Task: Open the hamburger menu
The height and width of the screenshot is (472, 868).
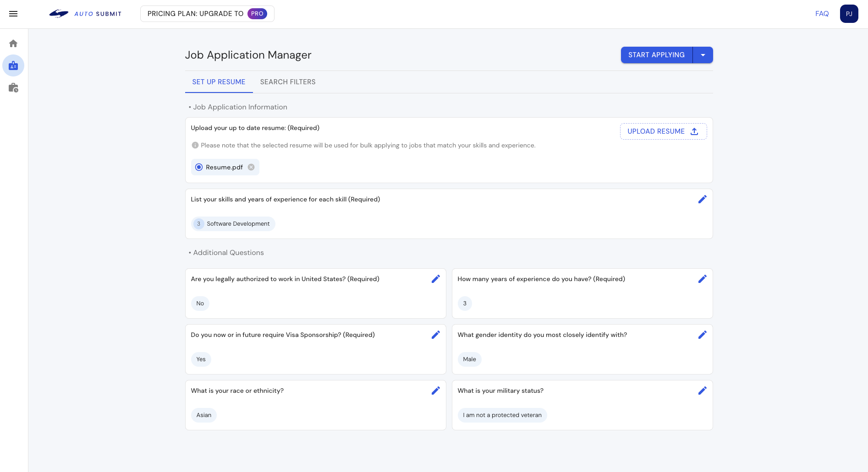Action: coord(13,14)
